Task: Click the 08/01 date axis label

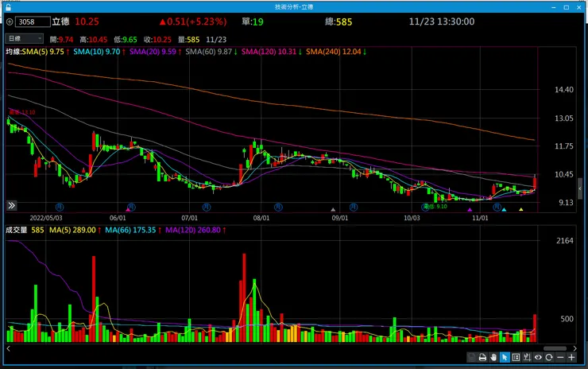Action: [x=261, y=218]
